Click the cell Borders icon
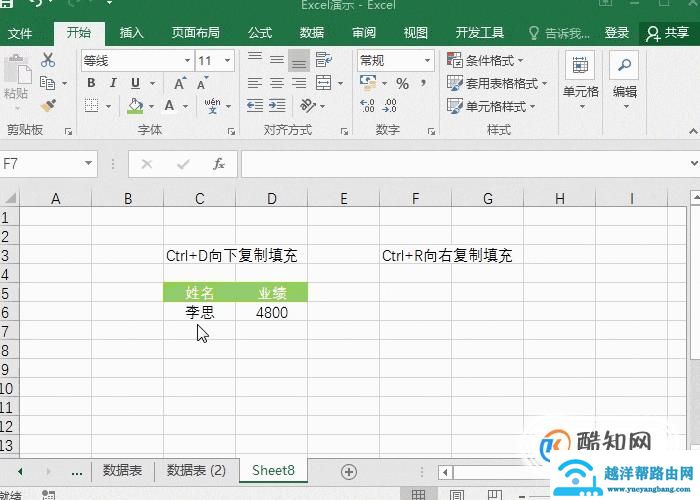The height and width of the screenshot is (500, 700). [92, 106]
